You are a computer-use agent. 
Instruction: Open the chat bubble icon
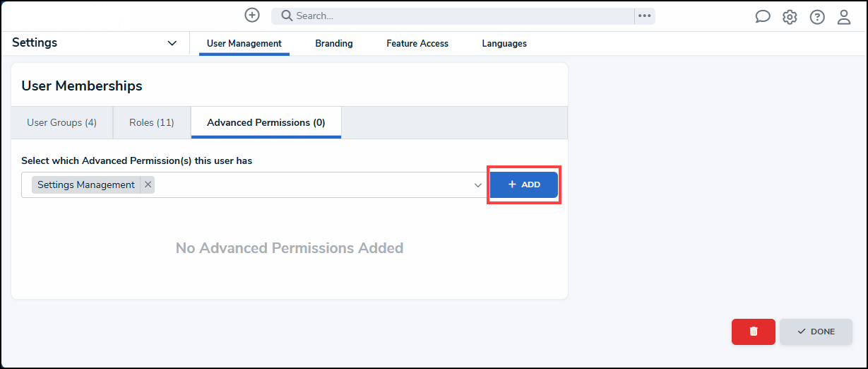(763, 17)
